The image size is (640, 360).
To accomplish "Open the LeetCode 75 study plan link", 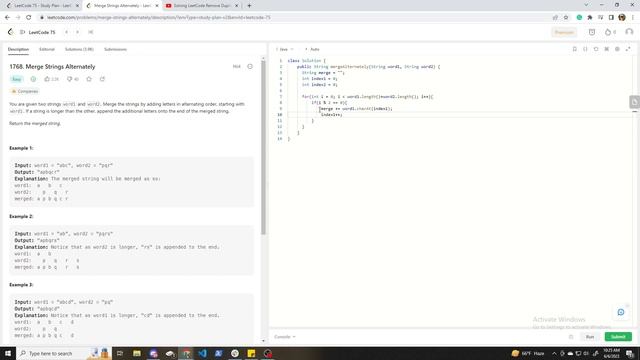I will (42, 32).
